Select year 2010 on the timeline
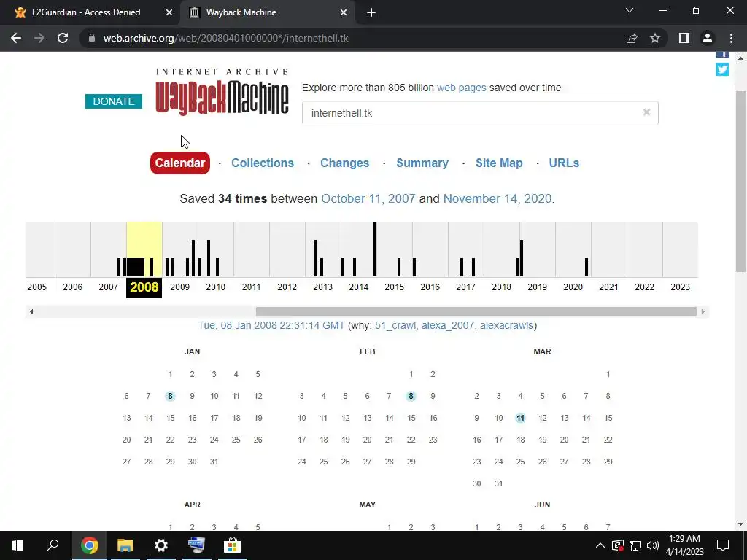Screen dimensions: 747x560 (215, 287)
